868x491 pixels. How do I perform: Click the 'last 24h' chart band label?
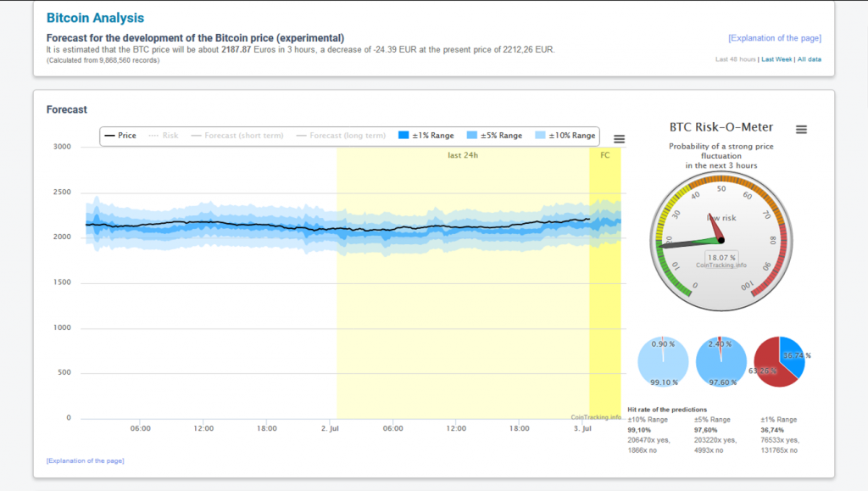pos(463,155)
